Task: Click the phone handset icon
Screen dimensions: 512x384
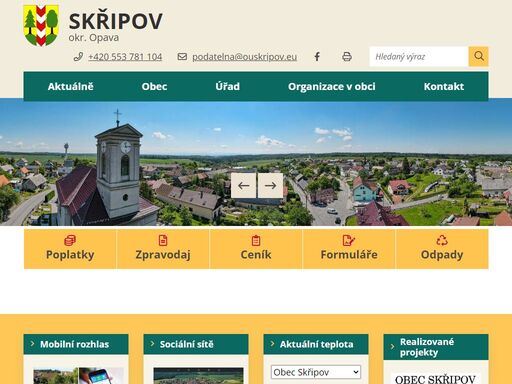Action: [x=78, y=57]
